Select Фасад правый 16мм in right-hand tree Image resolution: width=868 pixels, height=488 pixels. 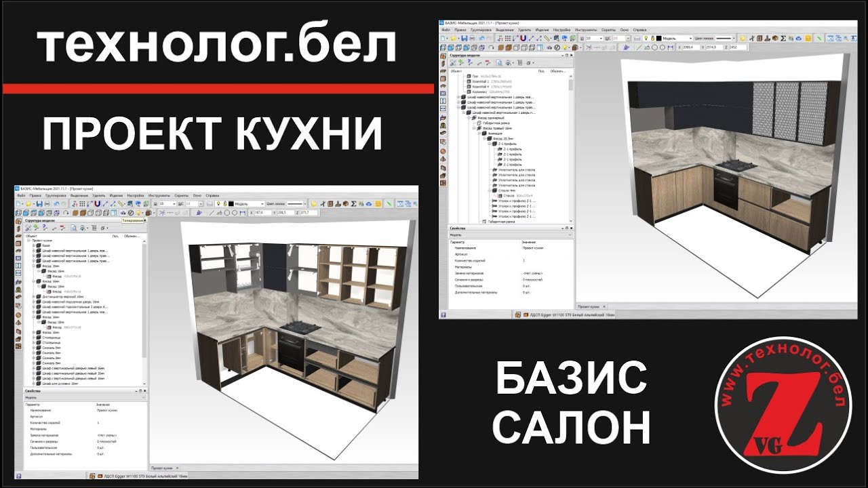pyautogui.click(x=498, y=128)
